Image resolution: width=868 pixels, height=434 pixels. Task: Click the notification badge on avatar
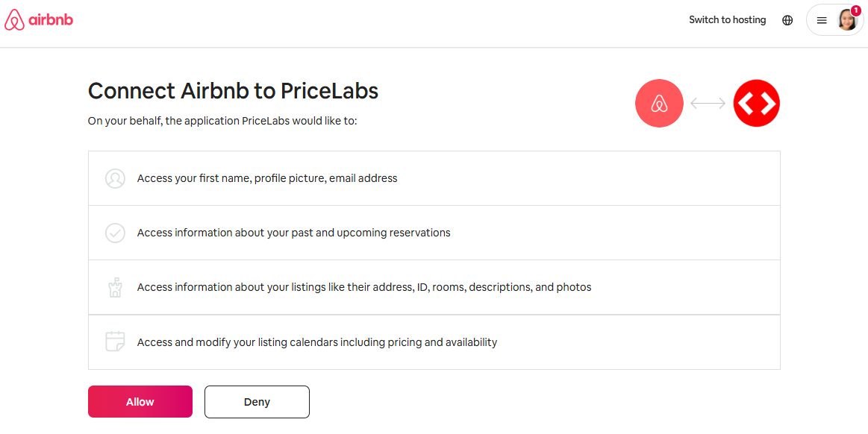tap(856, 10)
